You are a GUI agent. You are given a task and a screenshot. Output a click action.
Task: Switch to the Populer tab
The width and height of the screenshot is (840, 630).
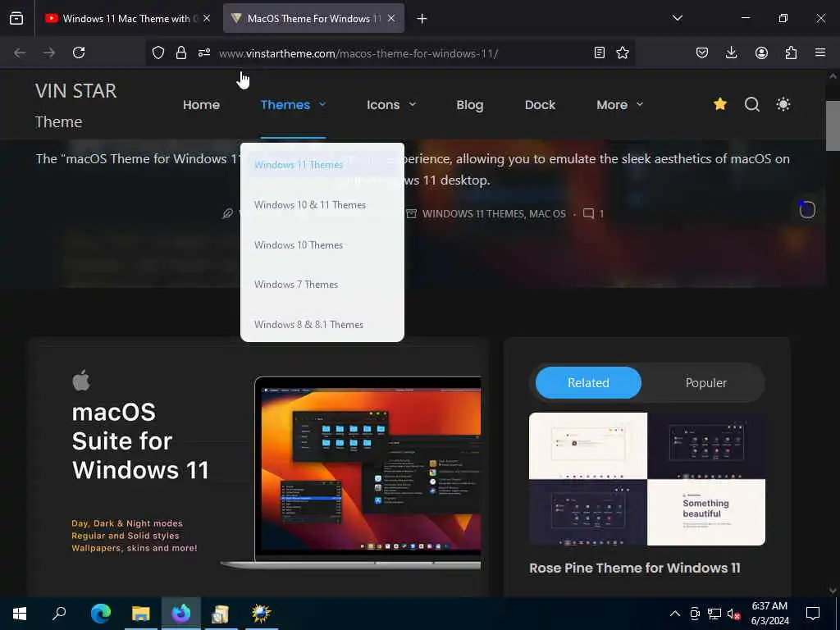(706, 382)
